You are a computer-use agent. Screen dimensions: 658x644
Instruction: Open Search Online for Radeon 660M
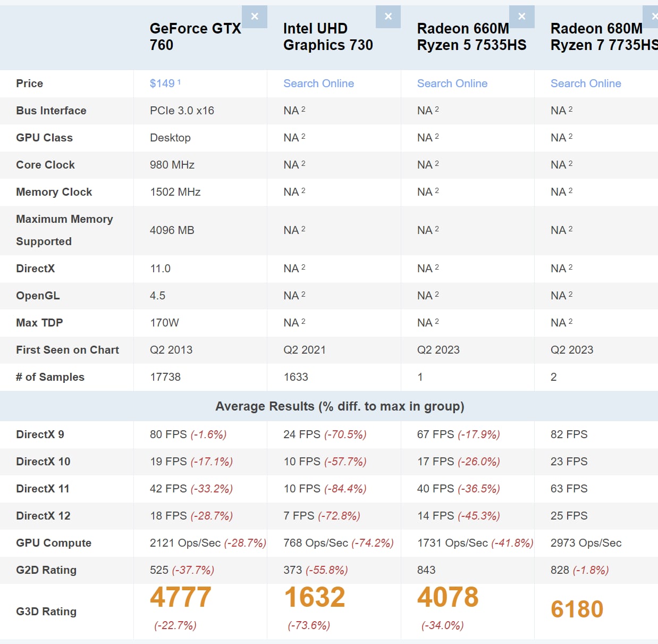click(452, 83)
